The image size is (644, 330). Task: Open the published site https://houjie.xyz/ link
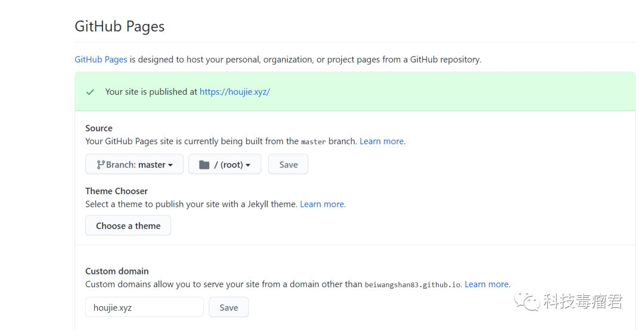click(x=235, y=92)
